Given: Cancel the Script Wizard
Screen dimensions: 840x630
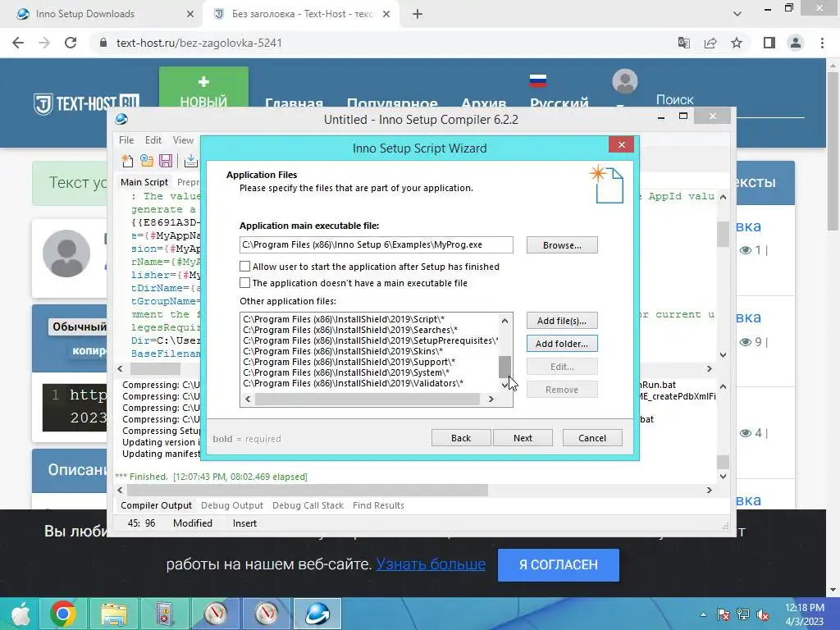Looking at the screenshot, I should point(592,438).
